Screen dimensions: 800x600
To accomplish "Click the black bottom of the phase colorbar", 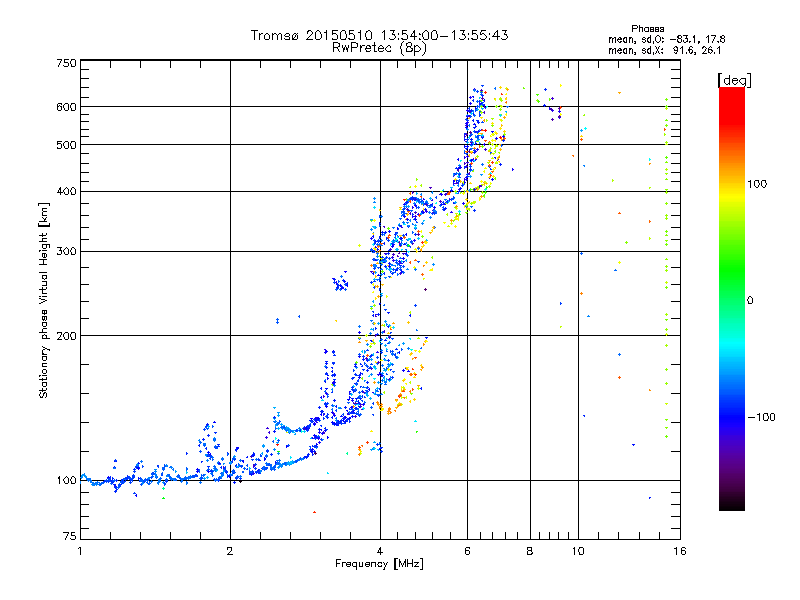I will [732, 506].
